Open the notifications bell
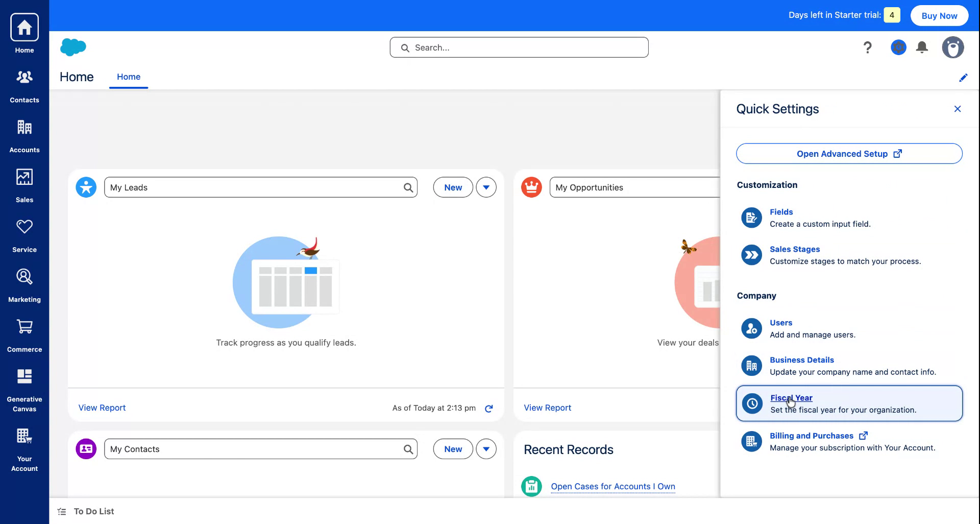This screenshot has height=524, width=980. [x=922, y=47]
